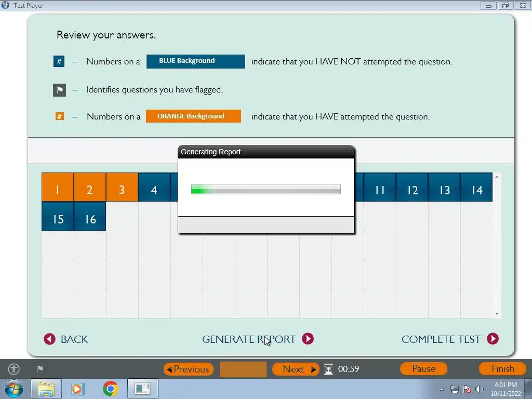The image size is (532, 399).
Task: Select question 11 tile
Action: [x=380, y=187]
